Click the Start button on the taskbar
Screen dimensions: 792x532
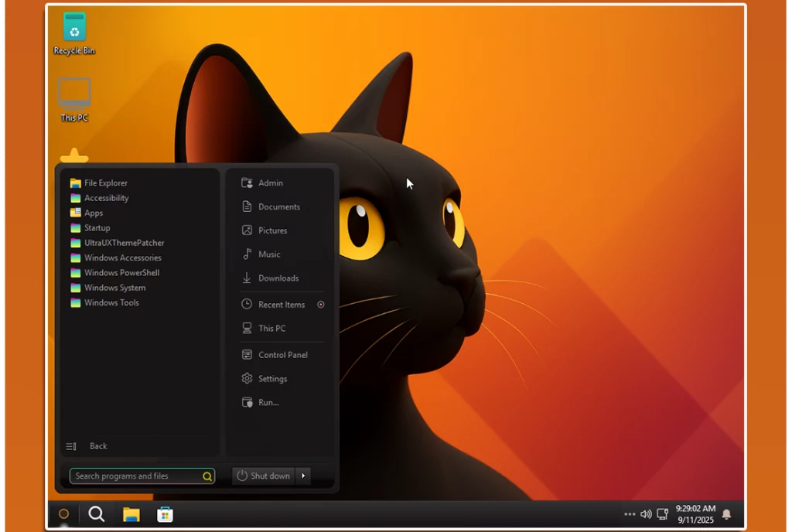coord(64,514)
